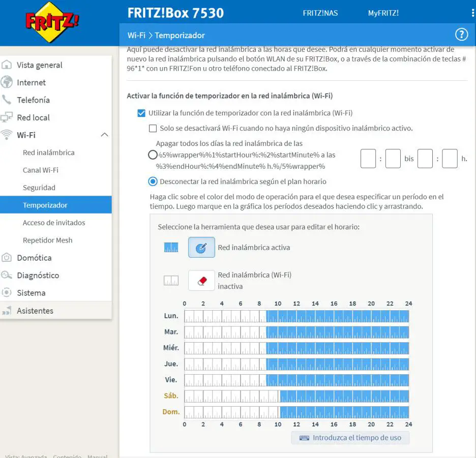
Task: Click 'Introduzca el tiempo de uso' button
Action: (350, 438)
